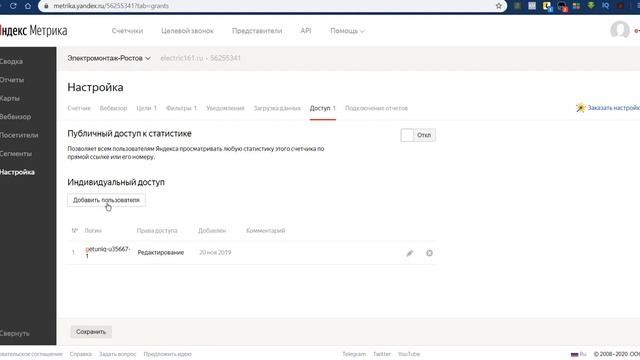640x360 pixels.
Task: Open the Twitter footer link
Action: 382,354
